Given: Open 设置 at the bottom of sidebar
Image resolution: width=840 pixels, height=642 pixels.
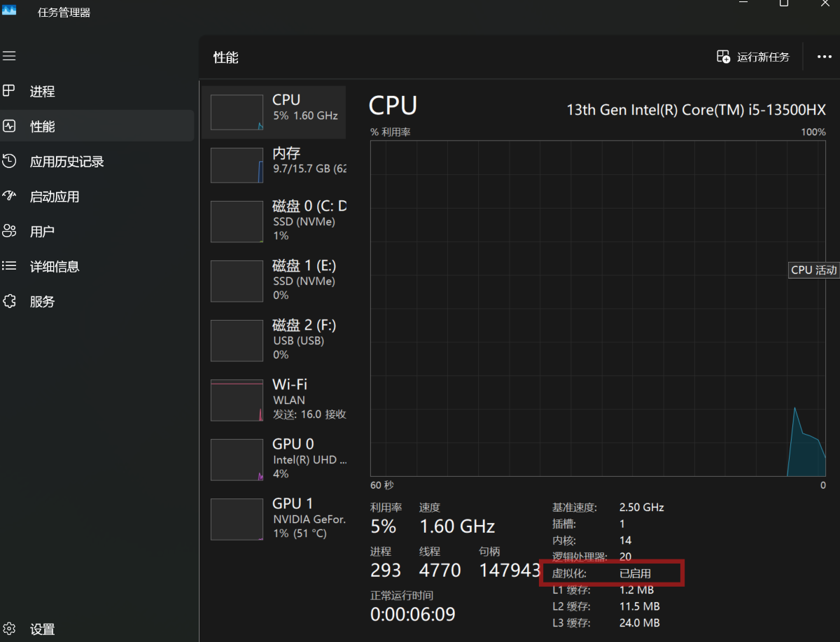Looking at the screenshot, I should 97,629.
